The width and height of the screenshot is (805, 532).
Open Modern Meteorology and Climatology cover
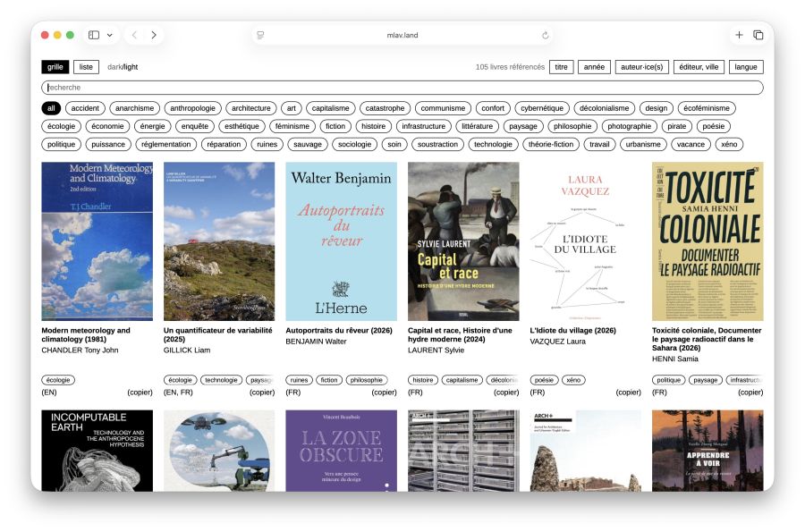pyautogui.click(x=97, y=241)
